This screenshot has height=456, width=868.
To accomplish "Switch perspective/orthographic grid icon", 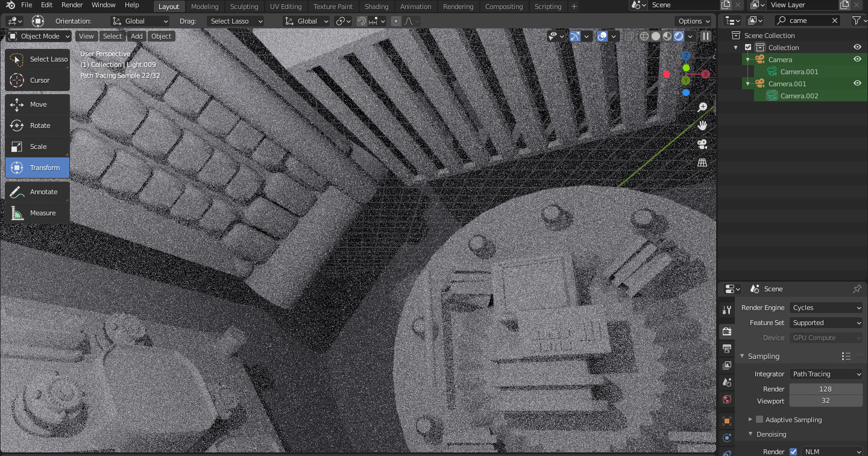I will [702, 162].
